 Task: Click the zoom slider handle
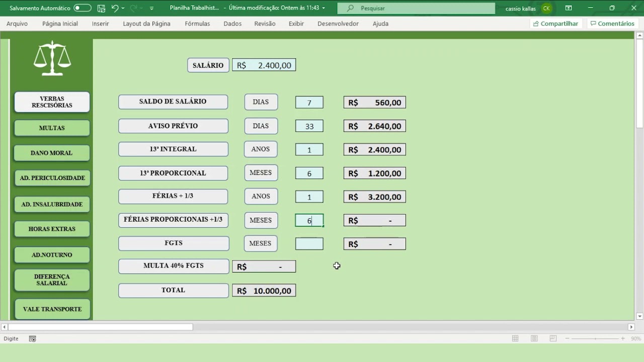[x=595, y=339]
